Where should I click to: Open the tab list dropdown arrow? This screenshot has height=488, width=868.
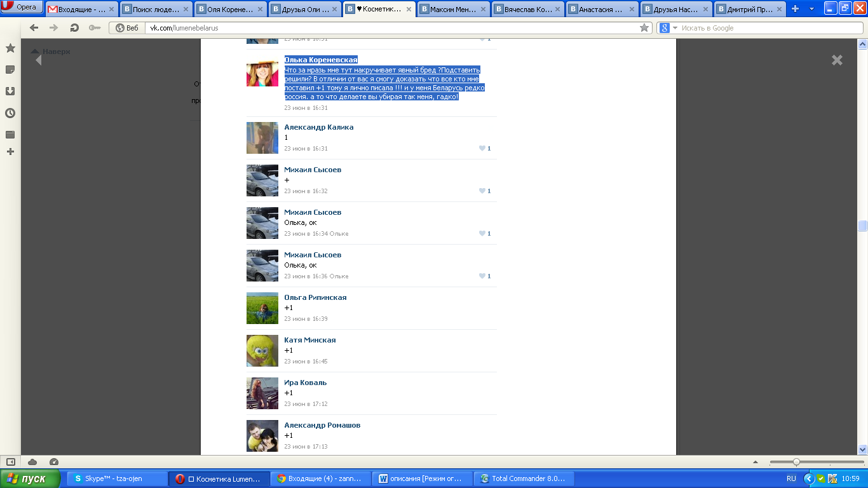811,9
